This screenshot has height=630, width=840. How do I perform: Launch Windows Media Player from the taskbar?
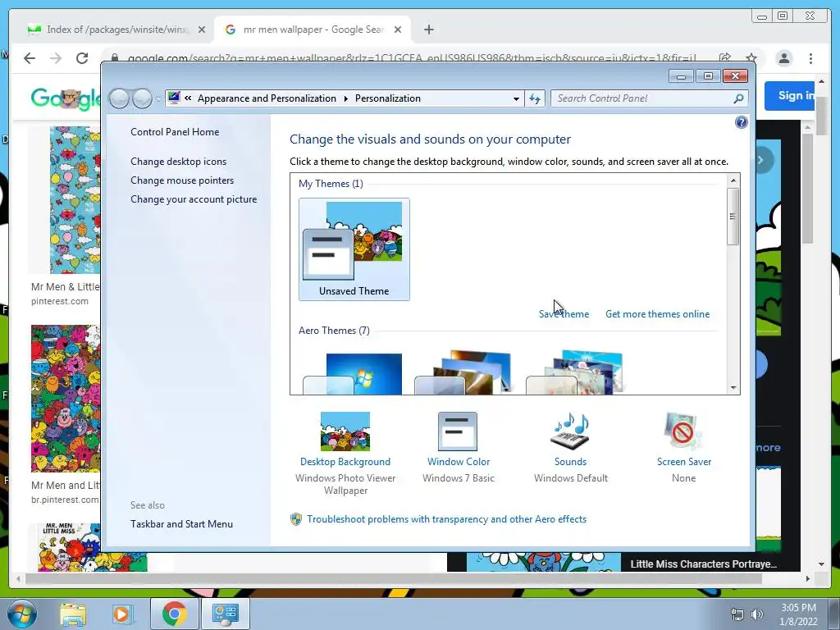tap(121, 614)
